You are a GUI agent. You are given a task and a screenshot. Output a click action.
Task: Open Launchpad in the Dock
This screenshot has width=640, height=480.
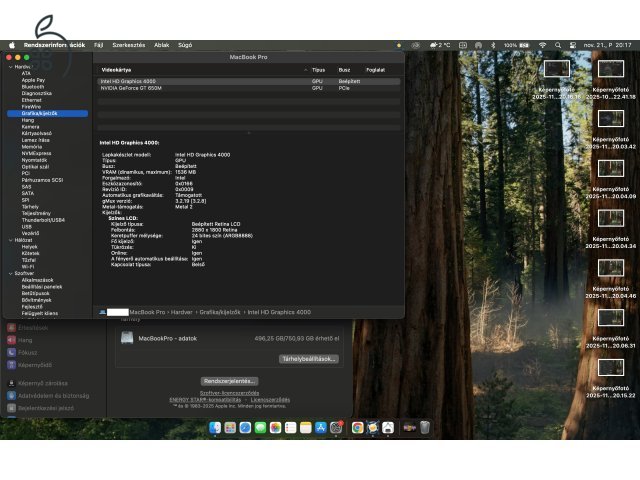230,427
